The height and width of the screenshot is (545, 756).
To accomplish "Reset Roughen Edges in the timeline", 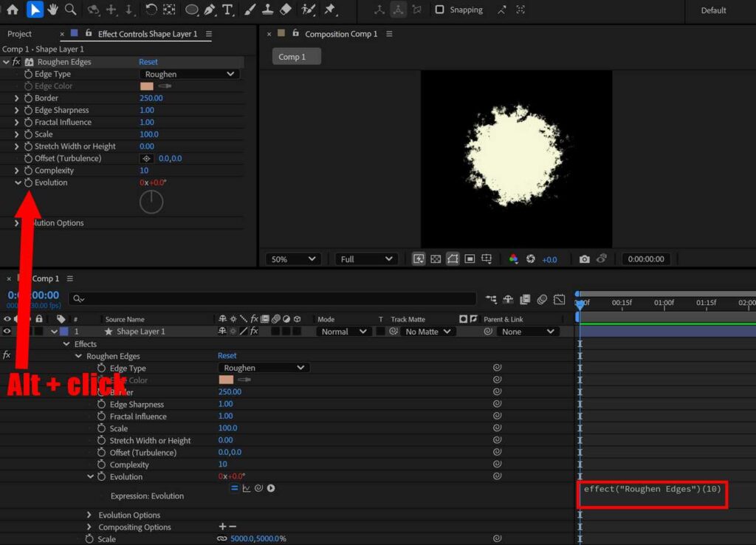I will click(227, 355).
